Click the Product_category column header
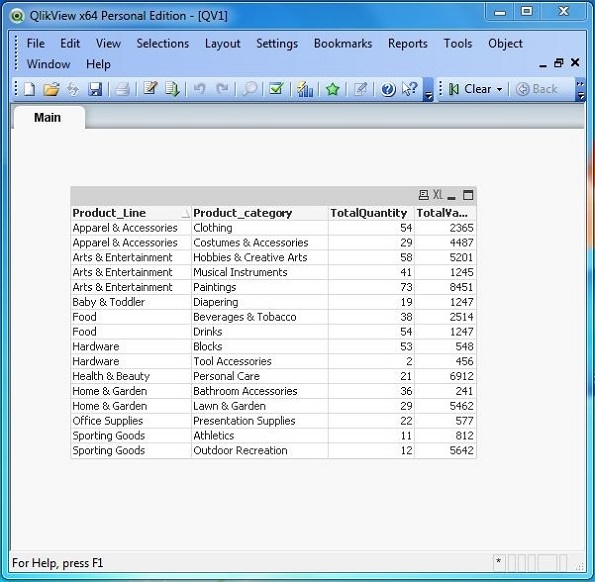 tap(260, 213)
